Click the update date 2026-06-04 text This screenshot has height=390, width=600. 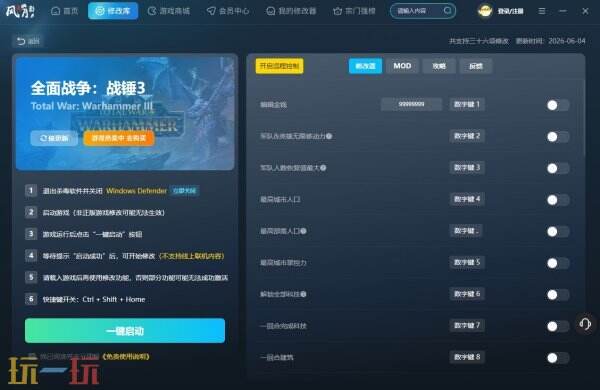567,41
